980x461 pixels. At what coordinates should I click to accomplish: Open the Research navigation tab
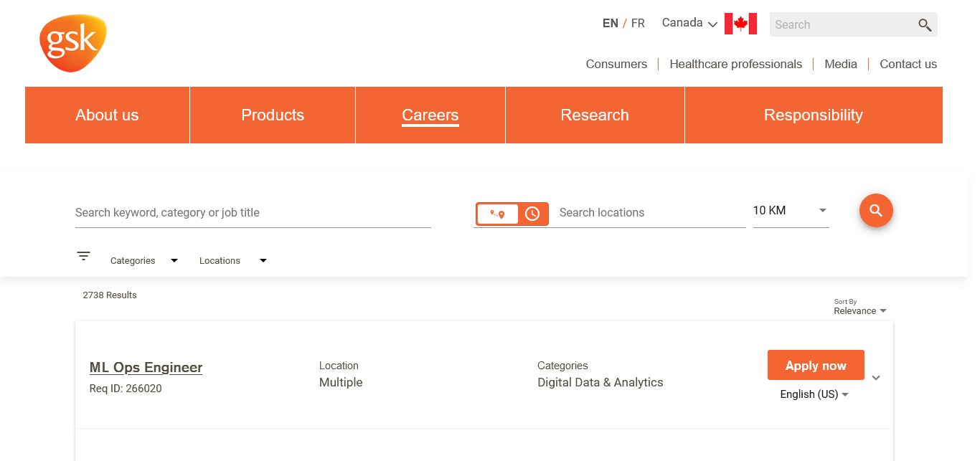(595, 115)
